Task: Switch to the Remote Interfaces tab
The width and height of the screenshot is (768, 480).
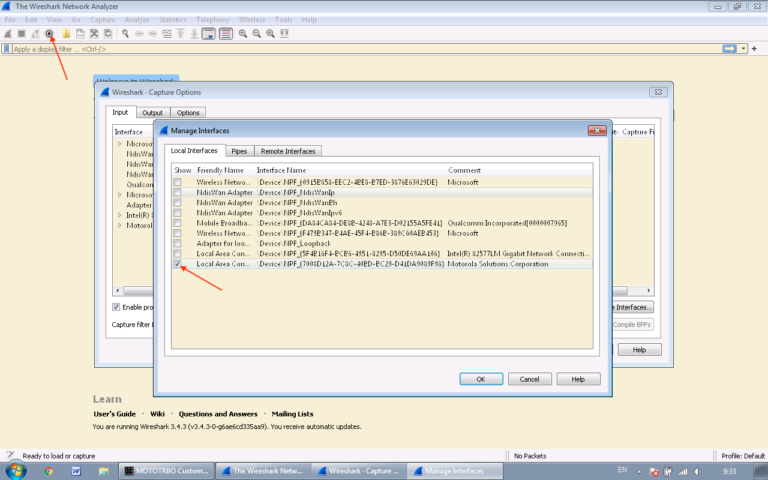Action: (288, 151)
